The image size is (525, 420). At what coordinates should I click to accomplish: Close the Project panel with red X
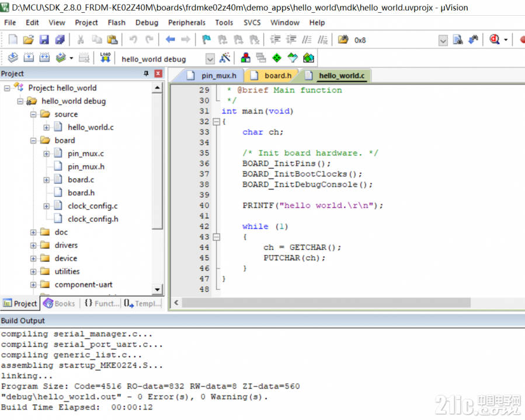point(158,73)
